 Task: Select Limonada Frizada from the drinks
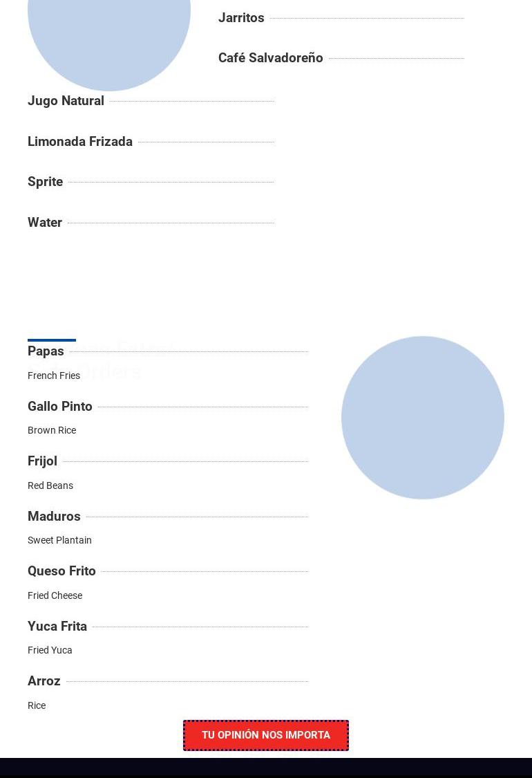pyautogui.click(x=80, y=142)
